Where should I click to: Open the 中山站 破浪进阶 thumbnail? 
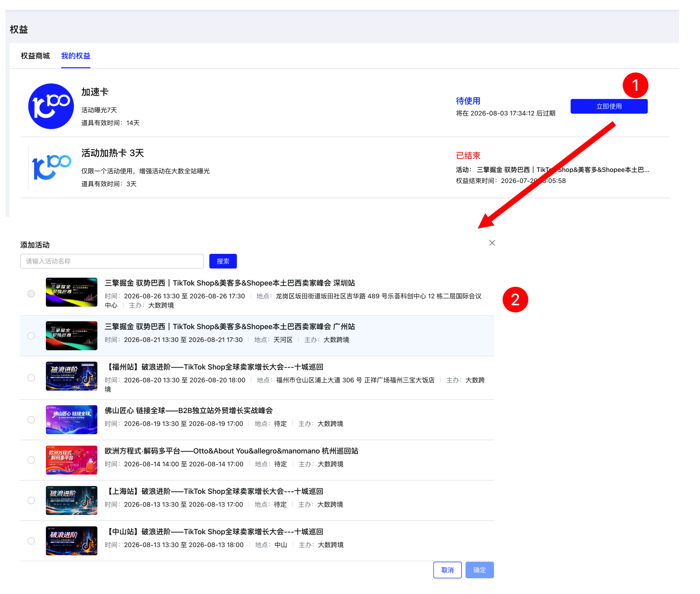pyautogui.click(x=72, y=541)
